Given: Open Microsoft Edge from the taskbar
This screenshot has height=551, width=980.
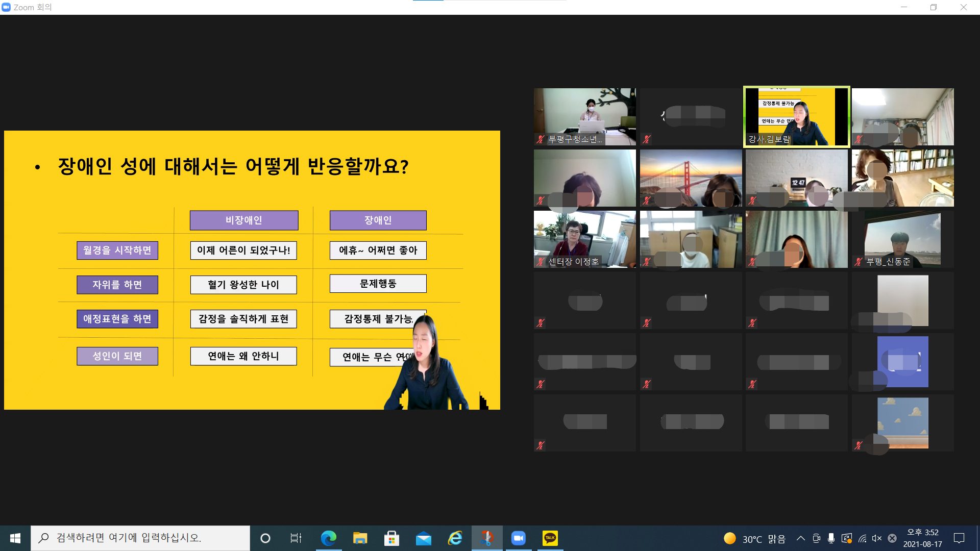Looking at the screenshot, I should tap(328, 538).
